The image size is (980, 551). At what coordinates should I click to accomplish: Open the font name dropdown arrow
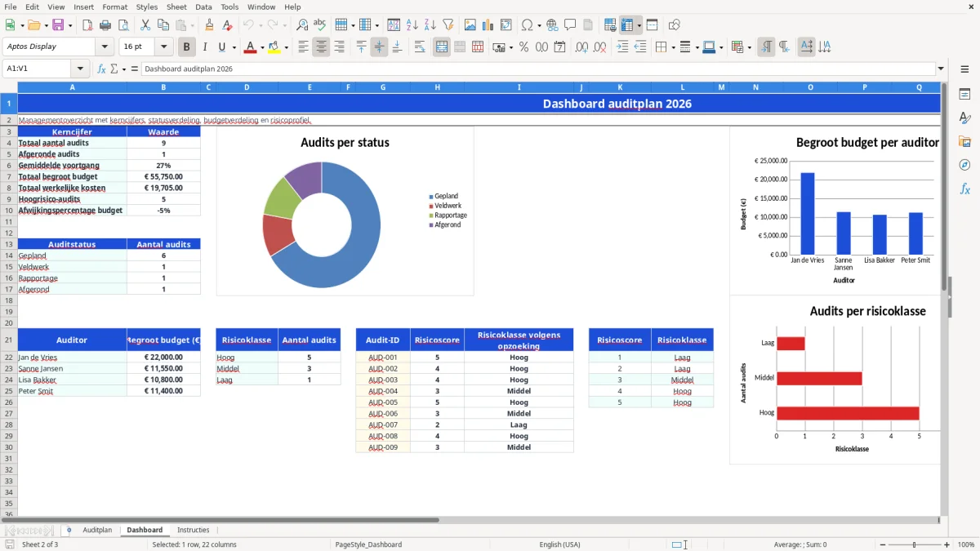coord(105,47)
